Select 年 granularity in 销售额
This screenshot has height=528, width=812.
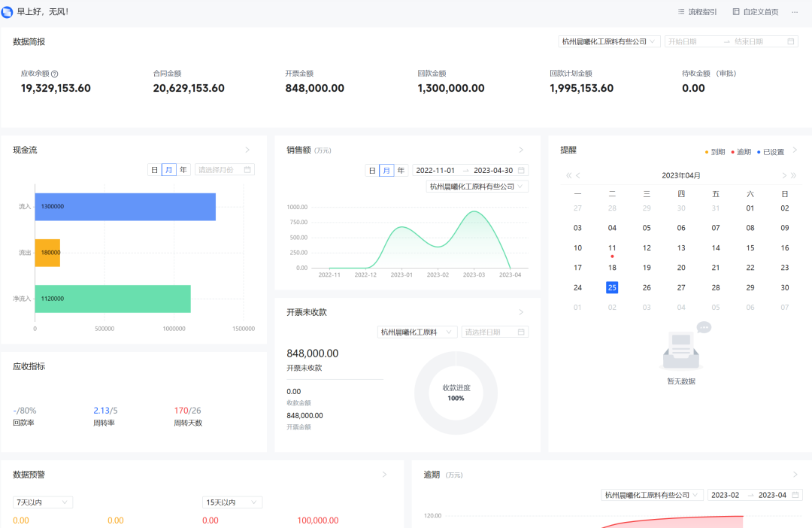pos(401,171)
